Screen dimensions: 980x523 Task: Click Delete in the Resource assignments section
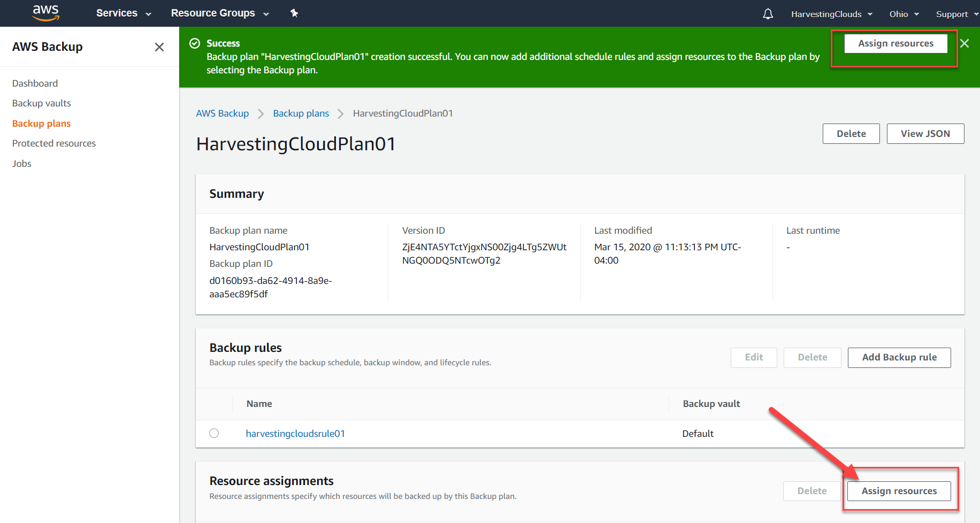pyautogui.click(x=812, y=491)
